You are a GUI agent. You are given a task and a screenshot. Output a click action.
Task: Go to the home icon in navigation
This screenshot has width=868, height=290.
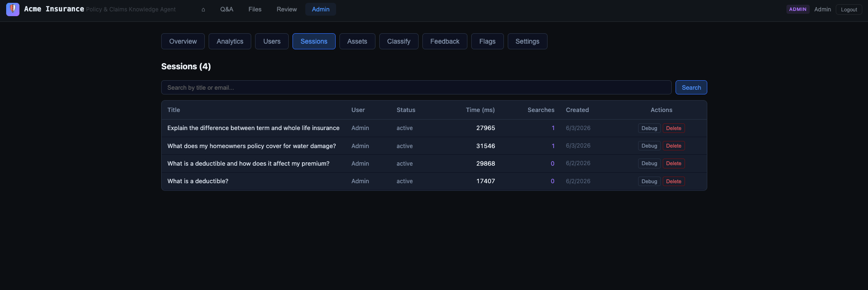click(x=203, y=9)
